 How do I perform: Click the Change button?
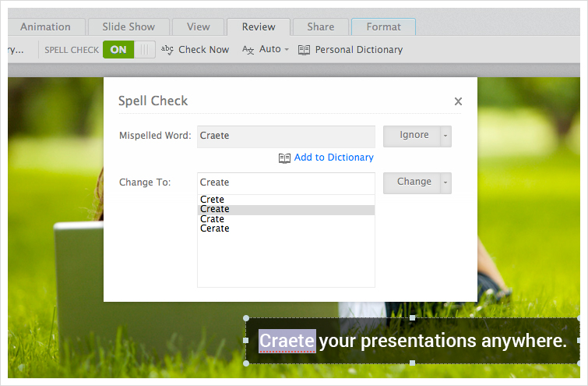click(413, 182)
